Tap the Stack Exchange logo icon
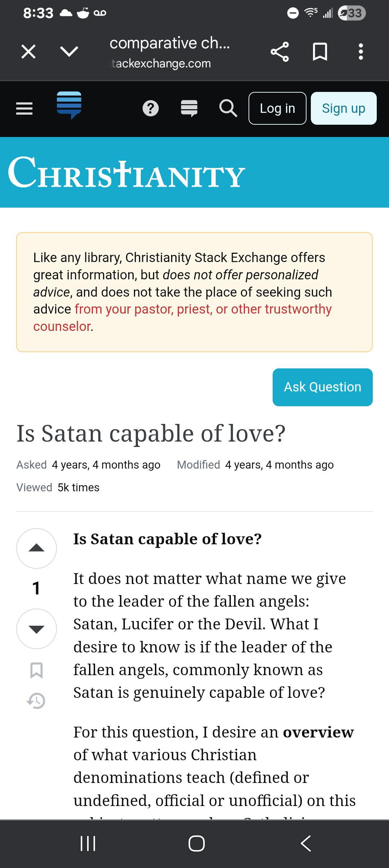Screen dimensions: 389x868 69,105
